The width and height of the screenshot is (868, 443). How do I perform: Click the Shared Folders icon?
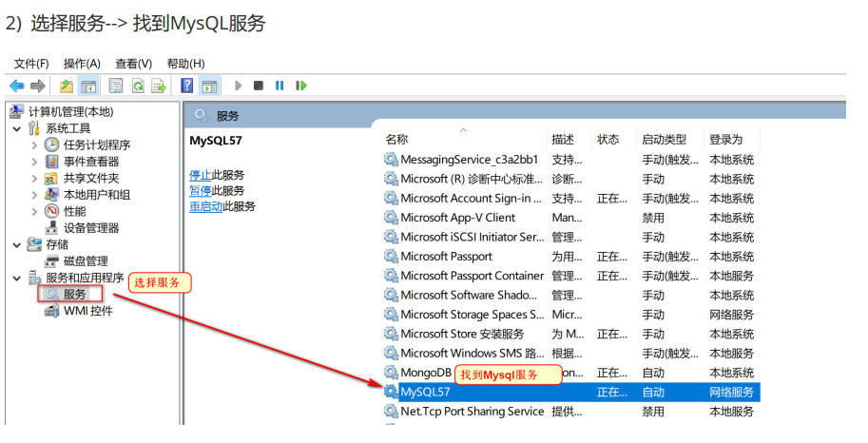[x=51, y=179]
